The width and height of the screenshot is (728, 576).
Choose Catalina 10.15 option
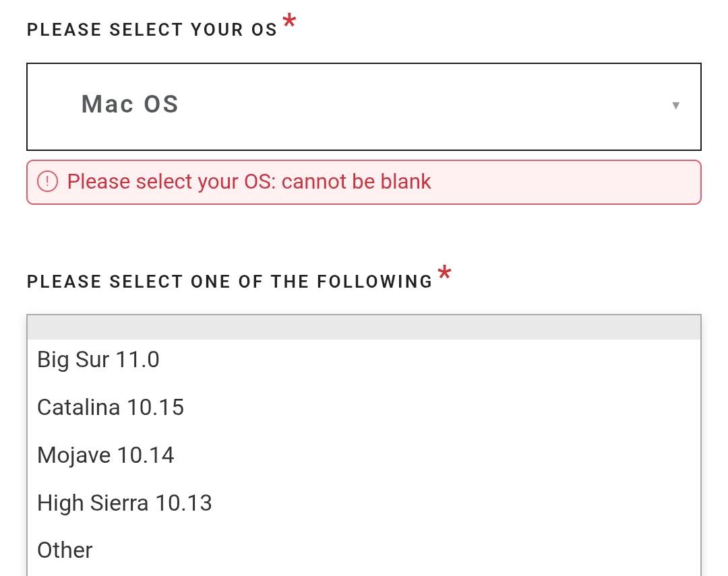click(111, 408)
